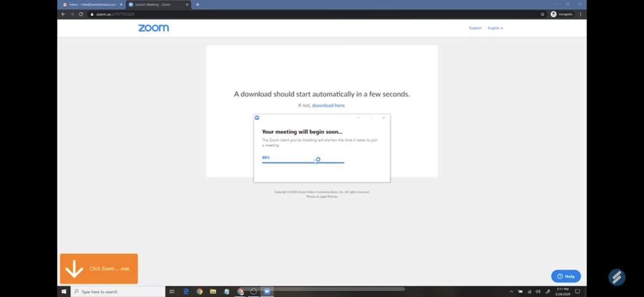Click the Zoom favicon on Launch Meeting tab

coord(131,4)
